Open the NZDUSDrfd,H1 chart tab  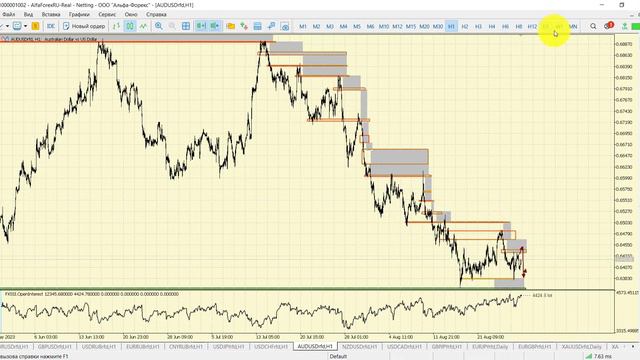point(360,347)
